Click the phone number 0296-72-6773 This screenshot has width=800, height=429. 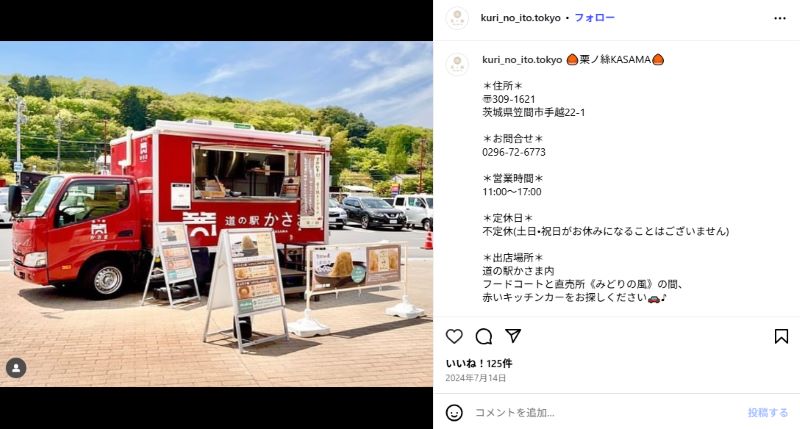click(514, 152)
